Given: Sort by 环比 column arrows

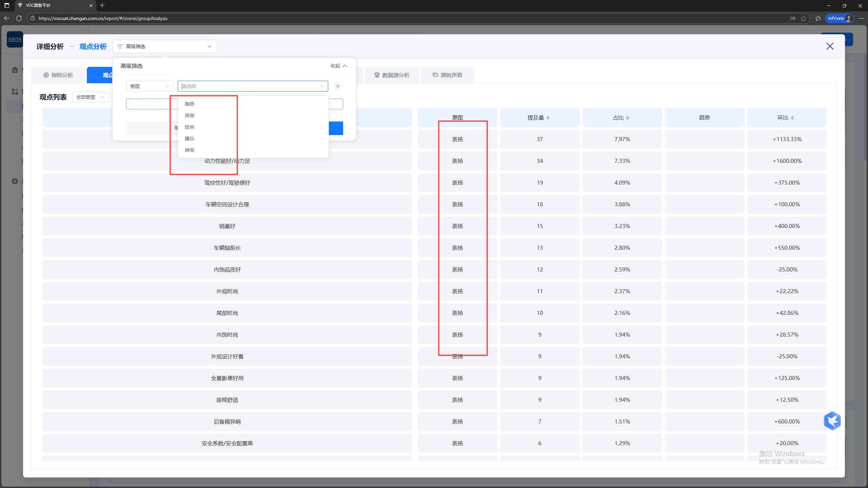Looking at the screenshot, I should [x=792, y=118].
